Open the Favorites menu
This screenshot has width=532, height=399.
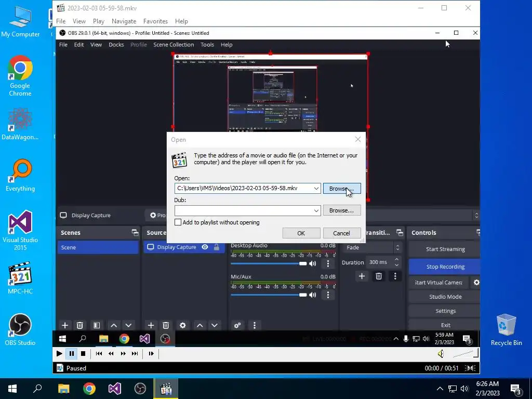[x=155, y=21]
